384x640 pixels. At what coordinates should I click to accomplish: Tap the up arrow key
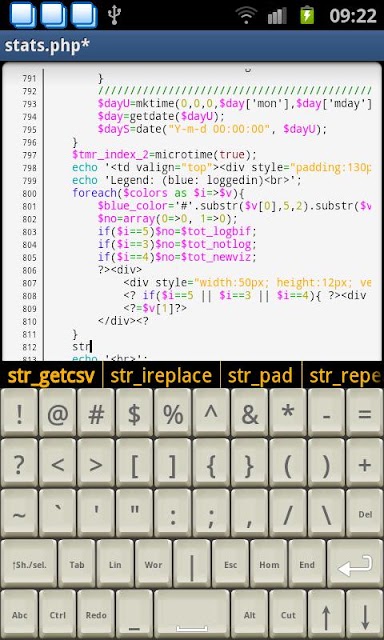pyautogui.click(x=326, y=615)
